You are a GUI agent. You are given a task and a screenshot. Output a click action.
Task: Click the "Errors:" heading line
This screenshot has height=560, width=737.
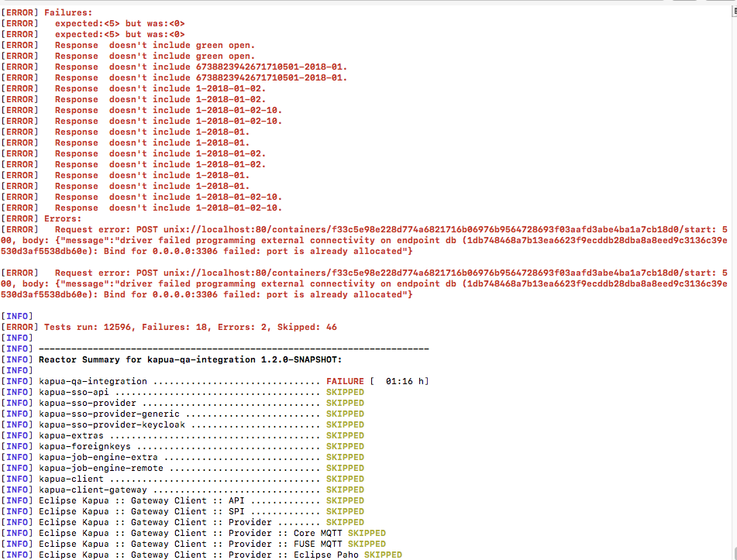[63, 219]
